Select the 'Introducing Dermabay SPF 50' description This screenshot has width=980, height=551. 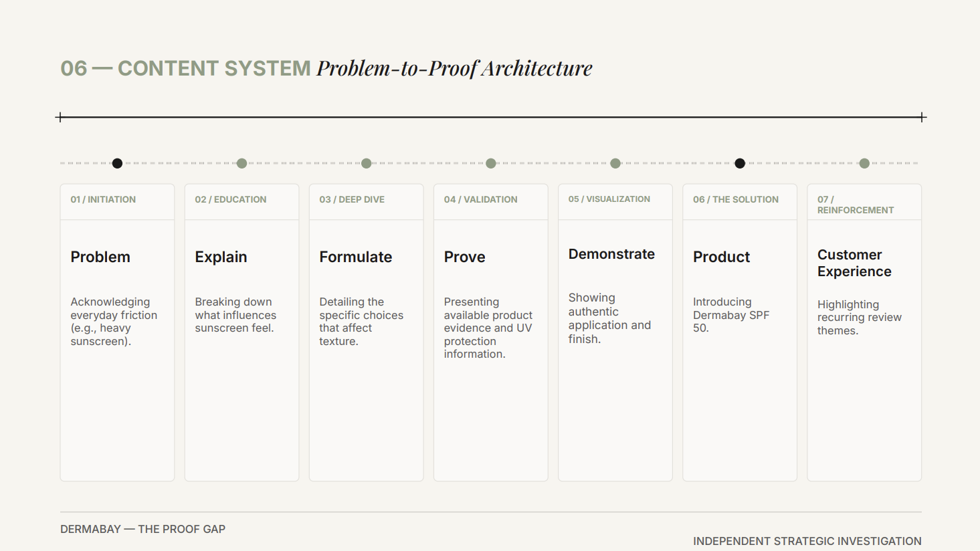731,315
